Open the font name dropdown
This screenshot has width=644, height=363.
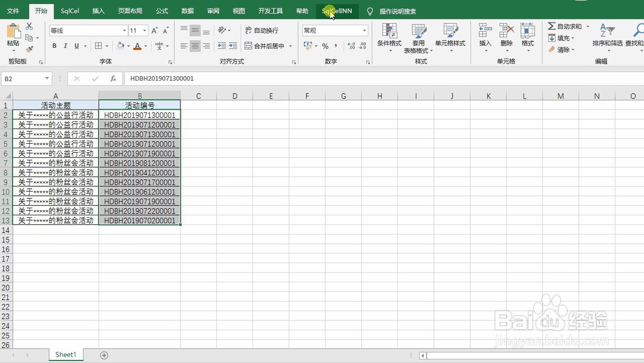pyautogui.click(x=124, y=31)
